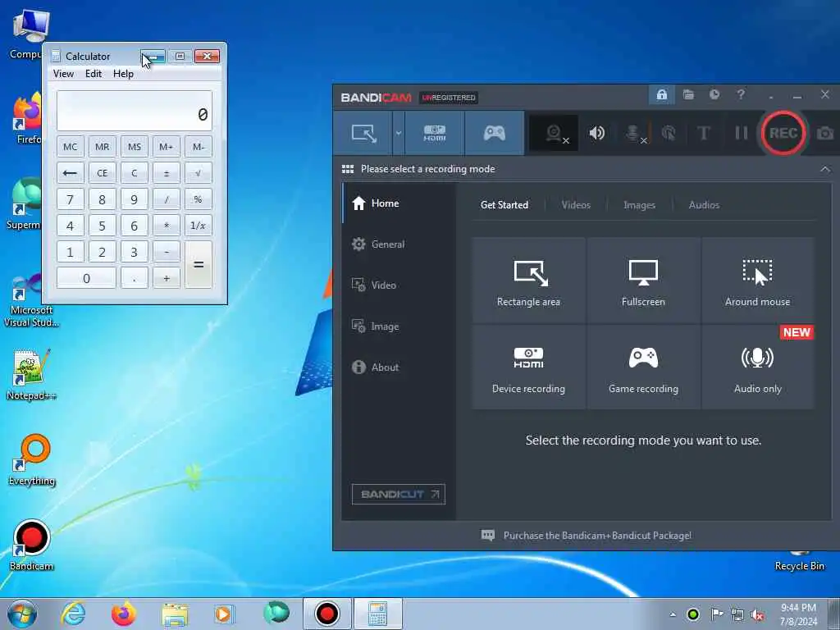Select screen recording mode icon in Bandicam toolbar
The image size is (840, 630).
point(363,133)
